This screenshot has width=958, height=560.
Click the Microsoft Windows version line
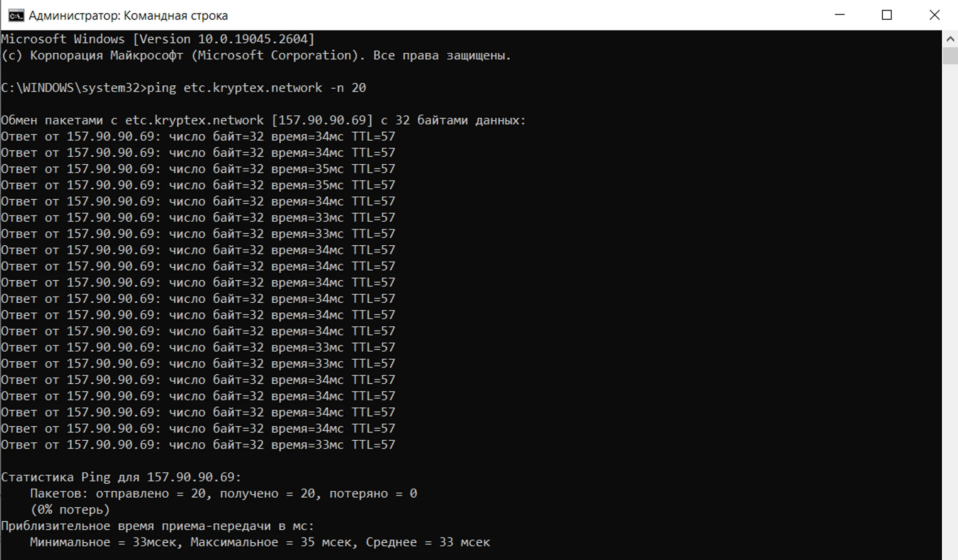point(158,39)
